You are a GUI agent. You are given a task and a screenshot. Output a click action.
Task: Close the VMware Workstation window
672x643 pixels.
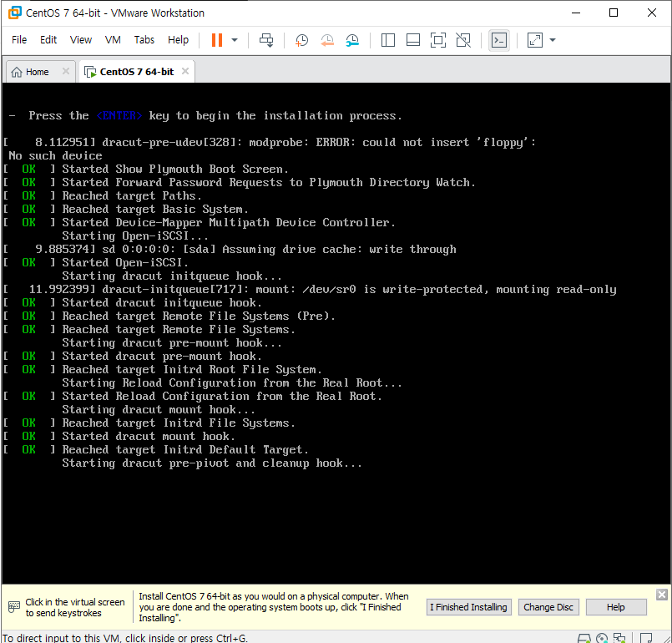[652, 13]
